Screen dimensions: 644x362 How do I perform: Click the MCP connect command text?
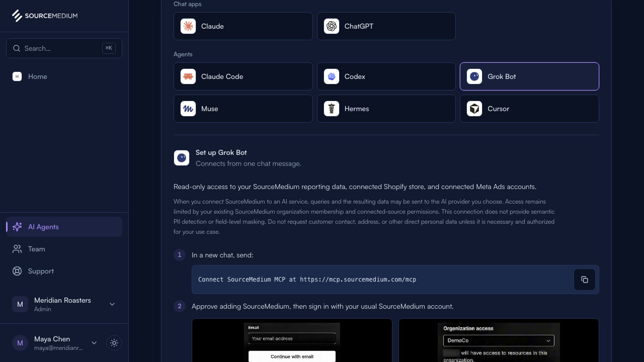(307, 280)
